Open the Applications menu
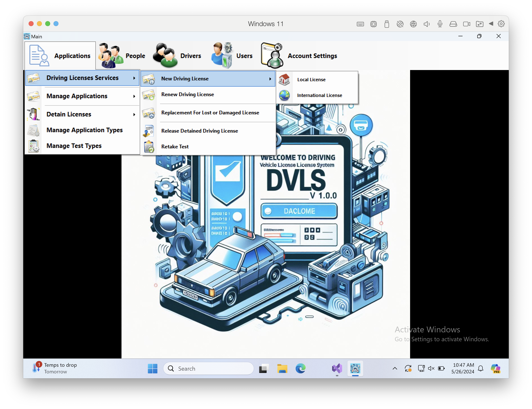 coord(60,56)
